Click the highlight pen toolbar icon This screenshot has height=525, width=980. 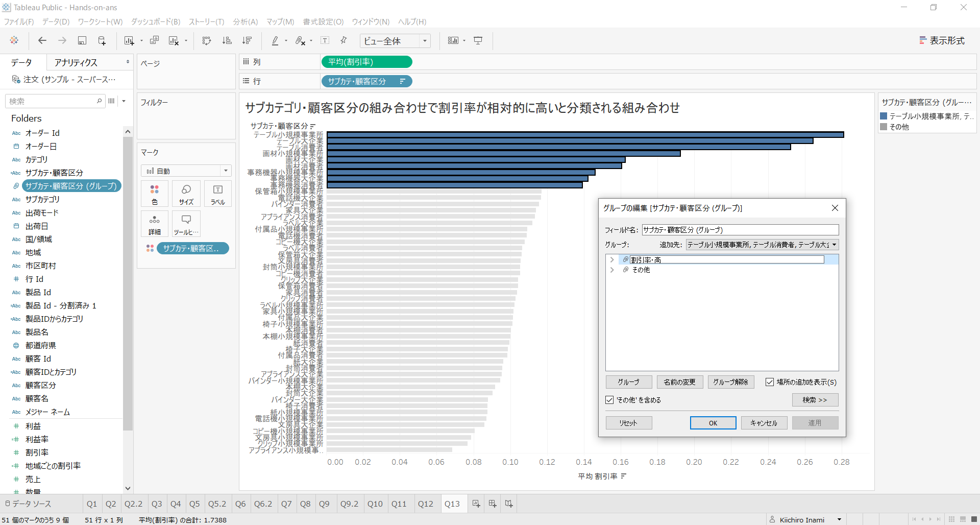(276, 40)
